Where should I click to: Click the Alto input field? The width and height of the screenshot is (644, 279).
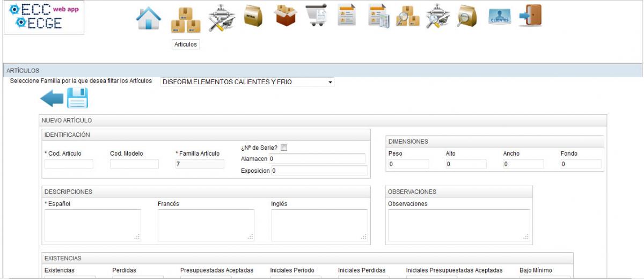click(x=466, y=164)
